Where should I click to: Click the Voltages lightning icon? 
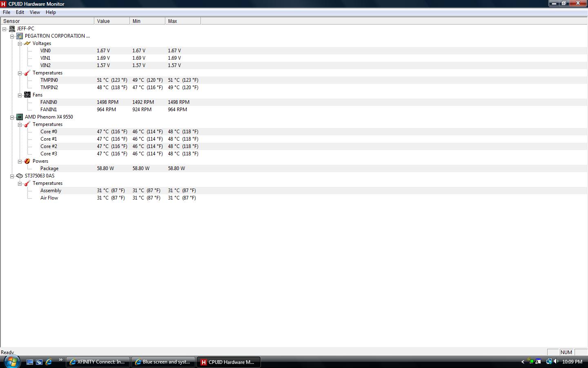[27, 43]
